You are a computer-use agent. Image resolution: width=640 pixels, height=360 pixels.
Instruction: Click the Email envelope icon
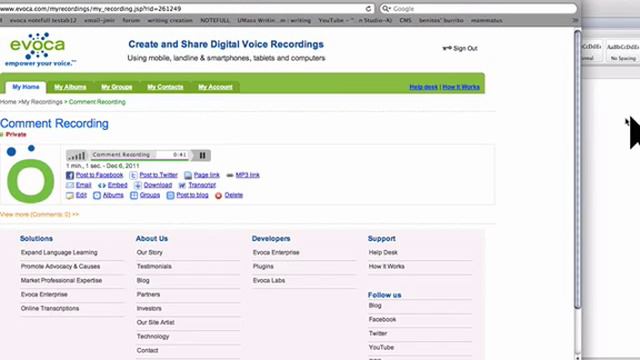click(70, 185)
